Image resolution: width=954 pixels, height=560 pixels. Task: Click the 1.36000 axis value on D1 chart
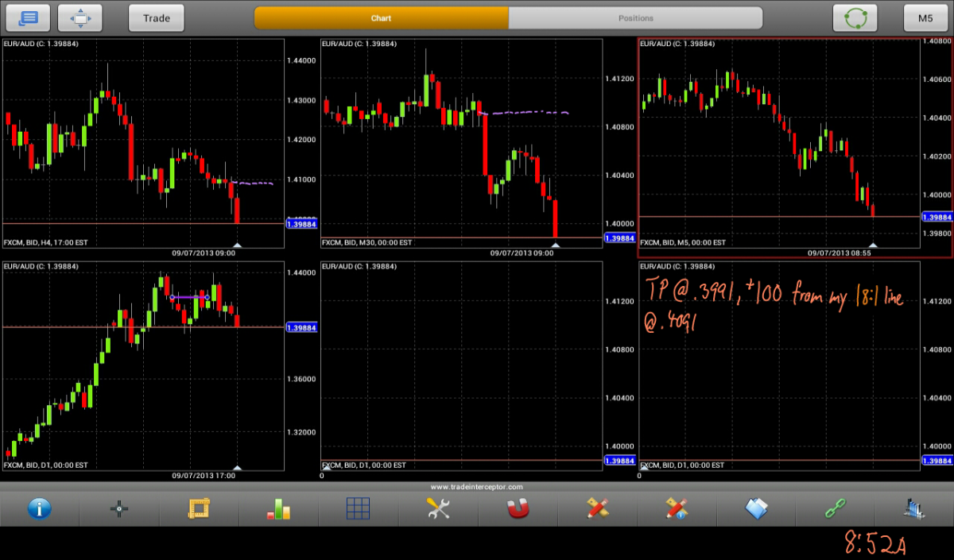[x=301, y=379]
